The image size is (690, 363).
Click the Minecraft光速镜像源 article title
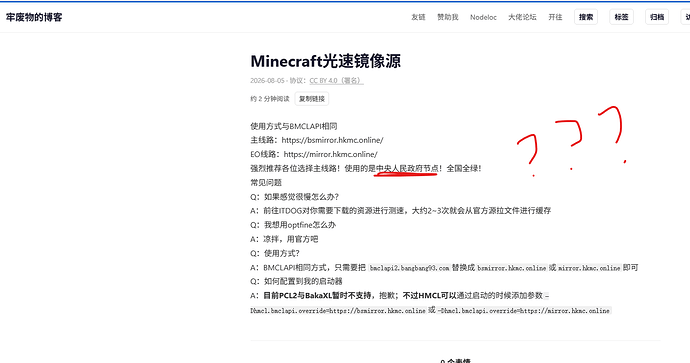(x=326, y=61)
